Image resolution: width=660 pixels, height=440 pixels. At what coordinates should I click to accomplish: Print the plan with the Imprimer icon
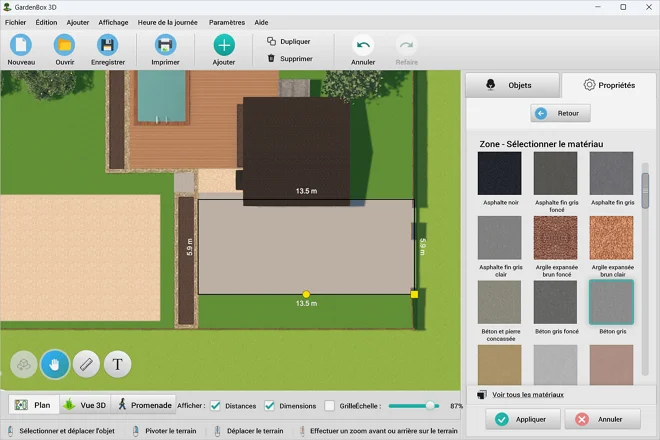click(165, 45)
